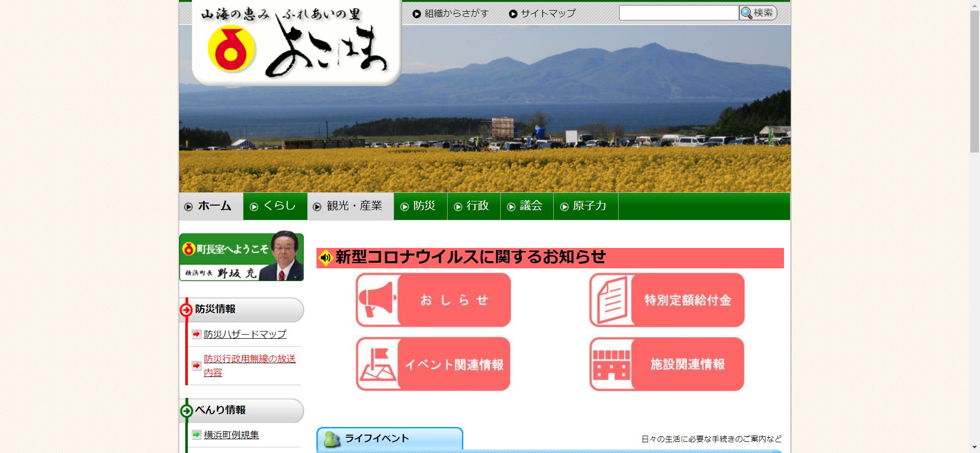Click the magnifying glass search icon
980x453 pixels.
click(x=746, y=13)
